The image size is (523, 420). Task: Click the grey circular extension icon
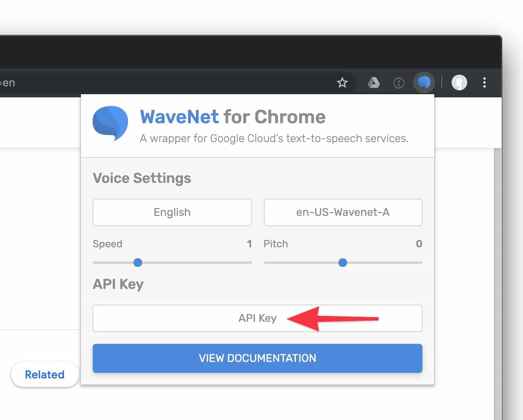point(399,83)
